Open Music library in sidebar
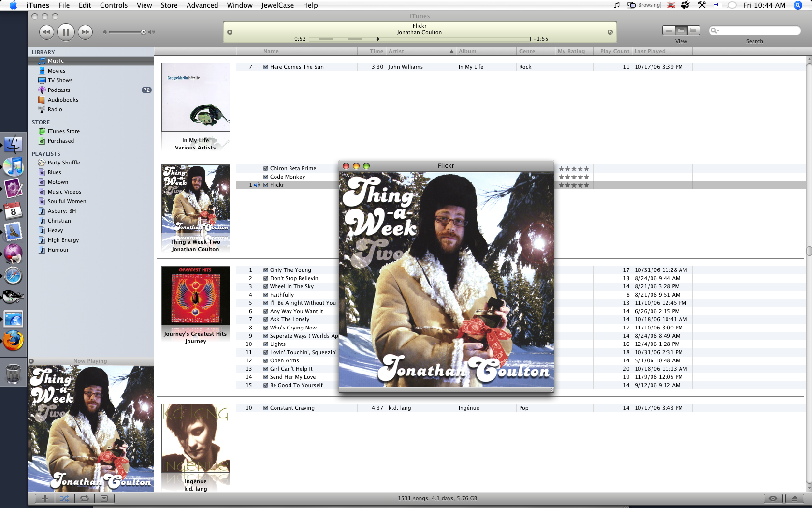Viewport: 812px width, 508px height. [x=91, y=61]
